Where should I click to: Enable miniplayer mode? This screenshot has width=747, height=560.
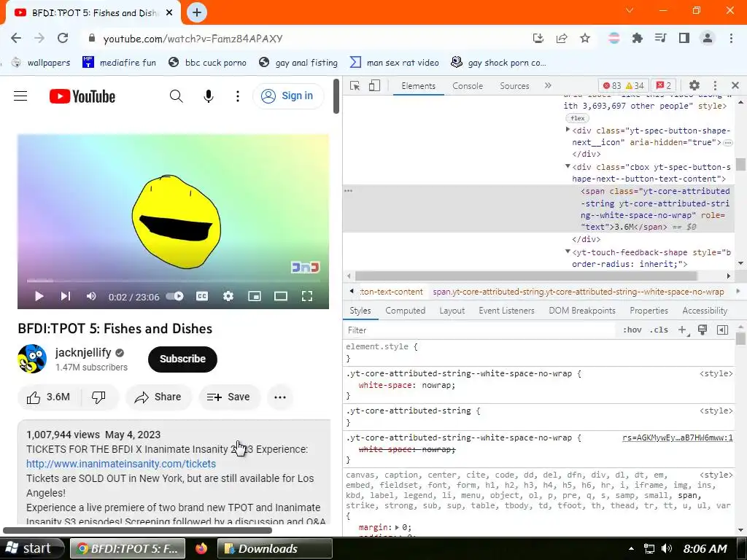[255, 296]
